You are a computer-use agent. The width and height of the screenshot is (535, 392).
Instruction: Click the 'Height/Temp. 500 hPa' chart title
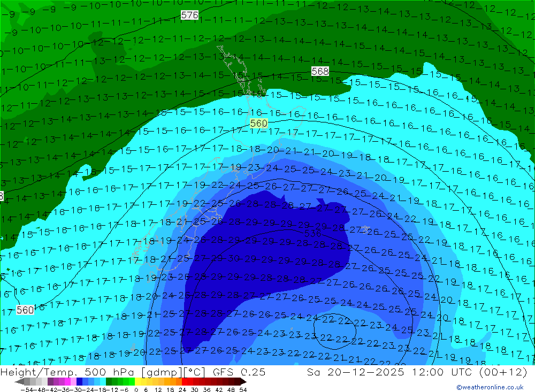67,372
